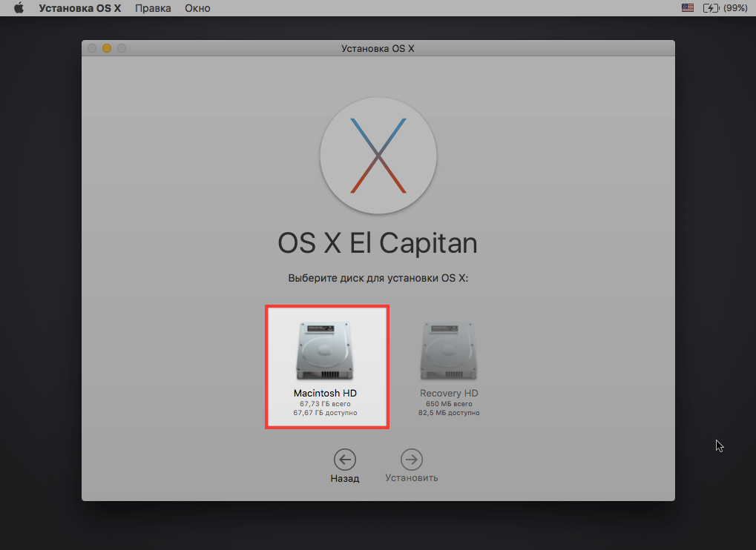Click the Установить label
Screen dimensions: 756x550
(411, 478)
